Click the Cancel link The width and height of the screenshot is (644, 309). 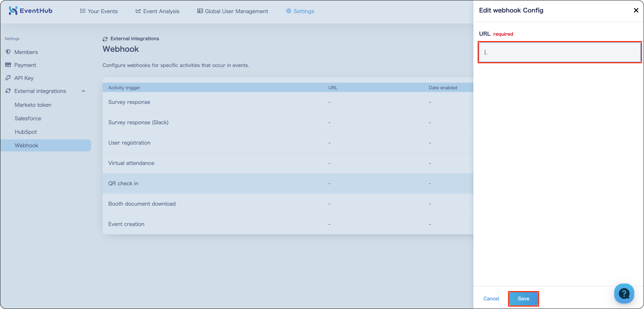pyautogui.click(x=491, y=299)
